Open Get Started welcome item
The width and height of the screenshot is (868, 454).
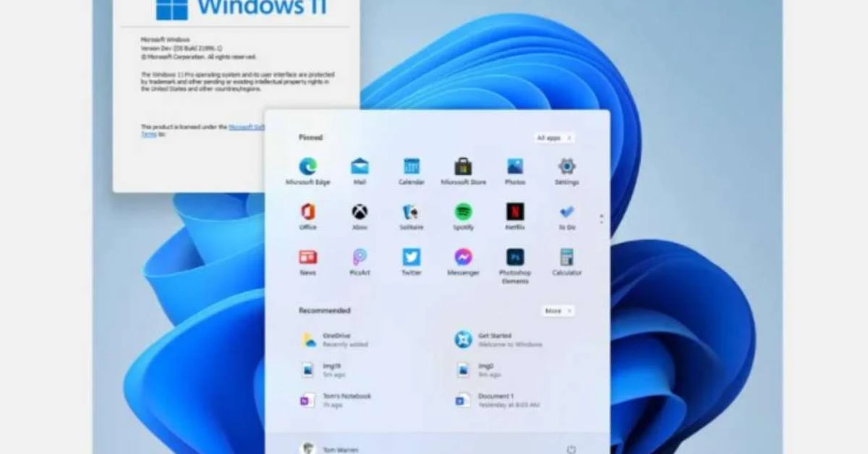pos(498,340)
